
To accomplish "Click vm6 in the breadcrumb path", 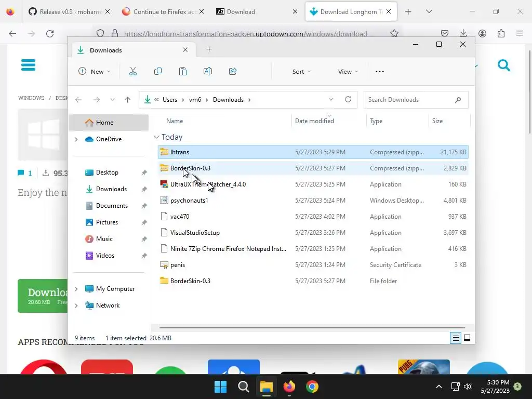I will click(x=195, y=100).
